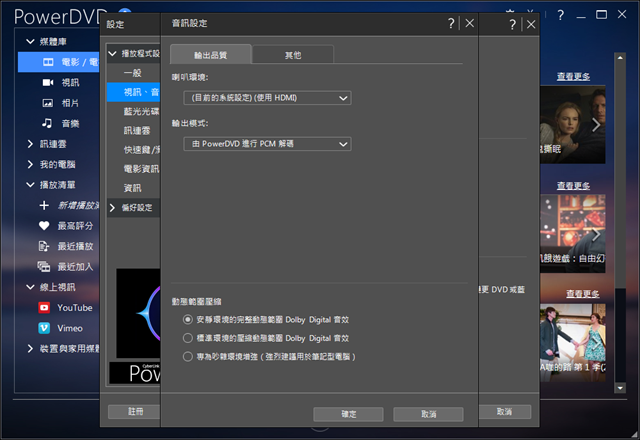
Task: Click the 註冊 button in 設定 dialog
Action: coord(134,412)
